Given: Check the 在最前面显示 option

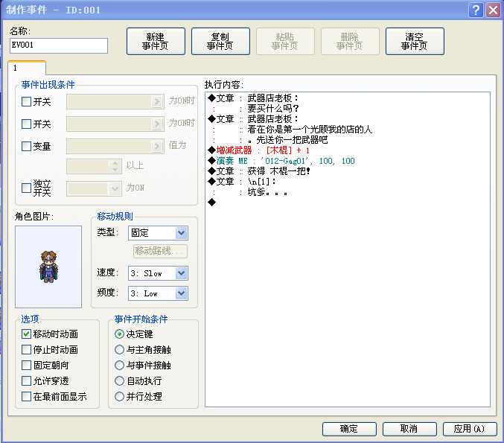Looking at the screenshot, I should point(26,396).
